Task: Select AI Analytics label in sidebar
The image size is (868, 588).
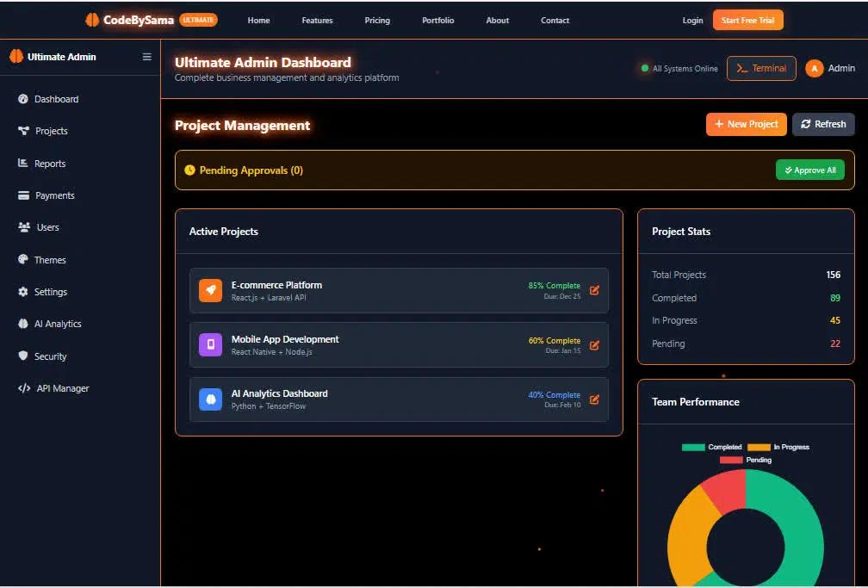Action: click(58, 324)
